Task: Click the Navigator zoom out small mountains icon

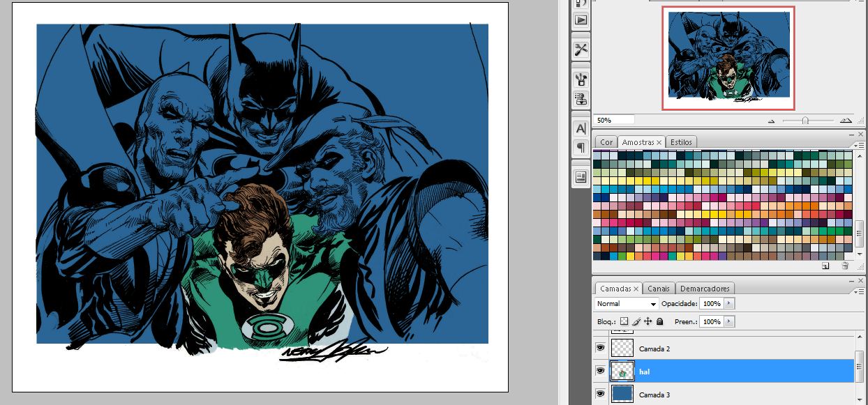Action: pos(772,121)
